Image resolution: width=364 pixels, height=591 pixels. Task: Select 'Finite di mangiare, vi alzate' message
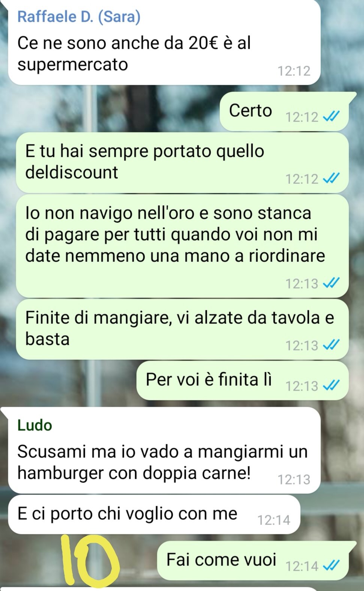click(x=182, y=329)
